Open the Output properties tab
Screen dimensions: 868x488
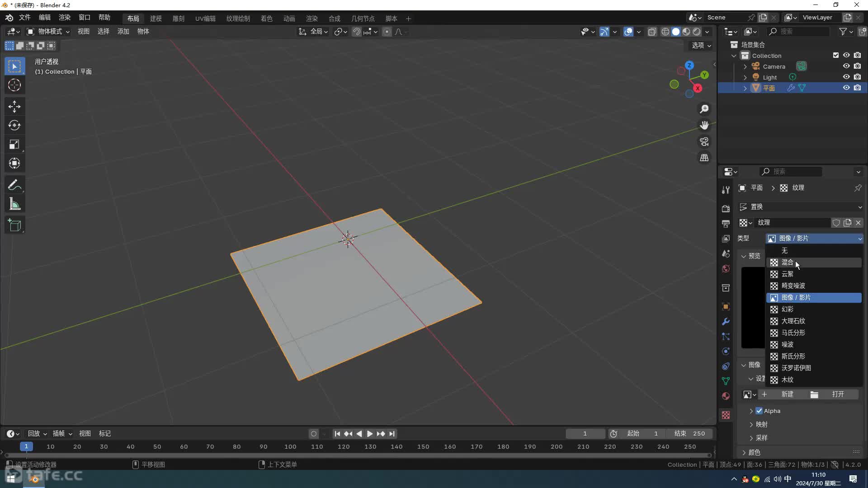(726, 224)
